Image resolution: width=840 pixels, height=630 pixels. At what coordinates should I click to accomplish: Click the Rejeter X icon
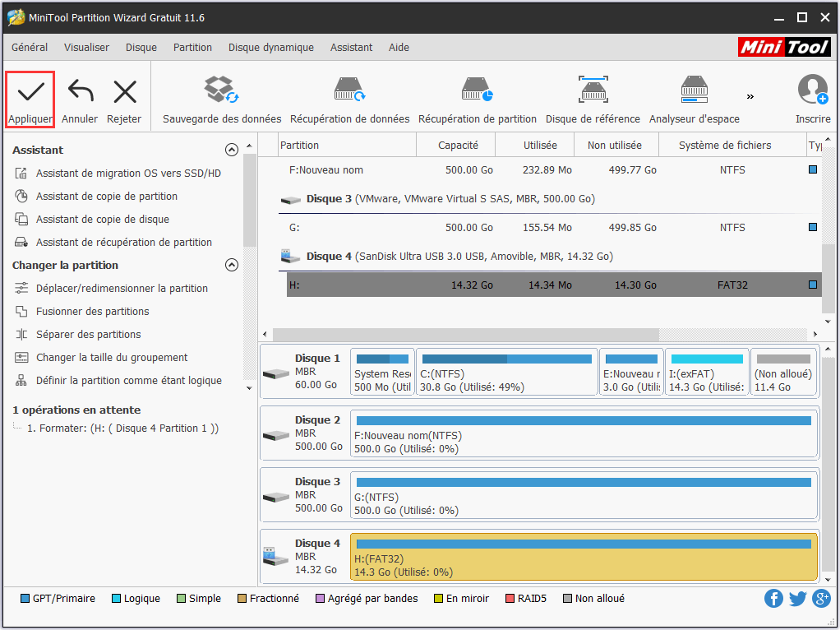124,91
